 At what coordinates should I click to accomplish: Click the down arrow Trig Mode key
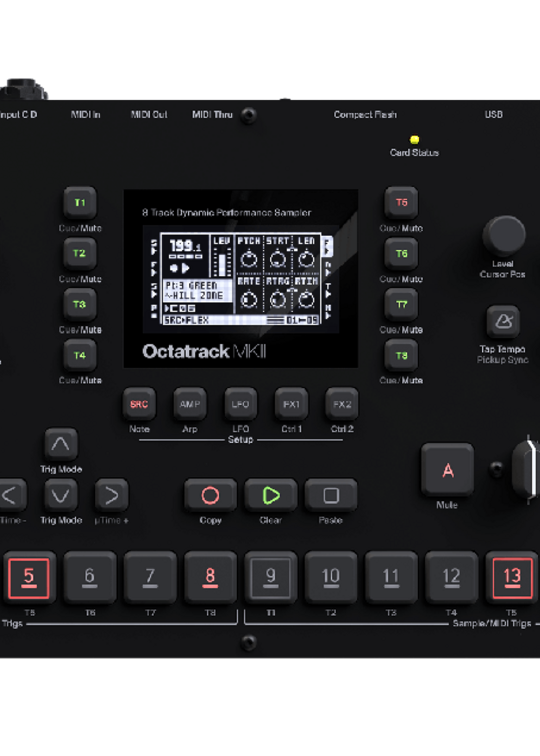(61, 496)
